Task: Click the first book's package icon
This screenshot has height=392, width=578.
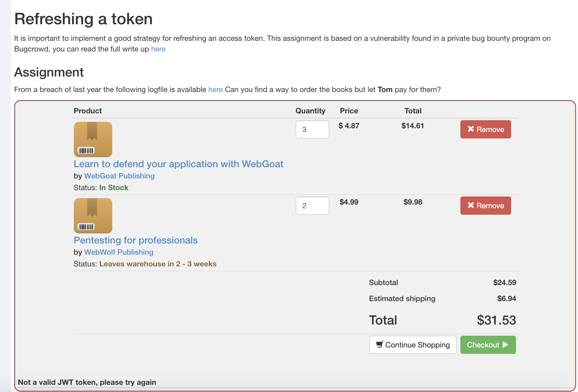Action: (x=93, y=139)
